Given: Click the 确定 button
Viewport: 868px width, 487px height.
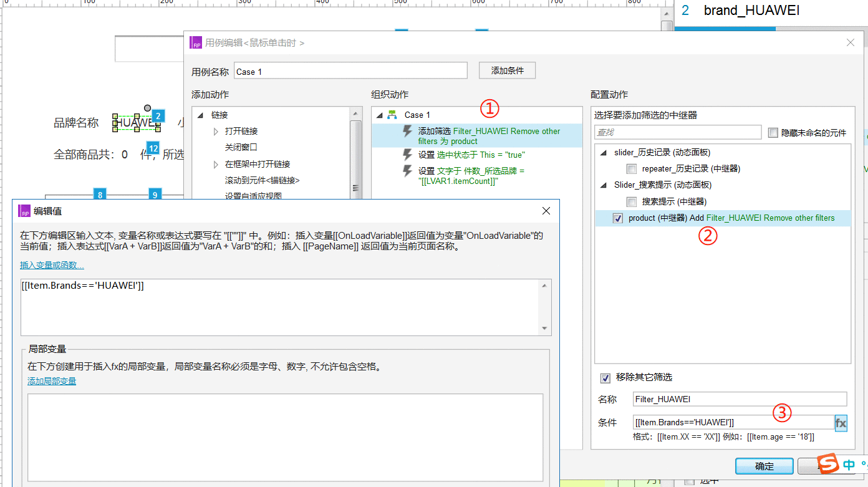Looking at the screenshot, I should pos(764,466).
